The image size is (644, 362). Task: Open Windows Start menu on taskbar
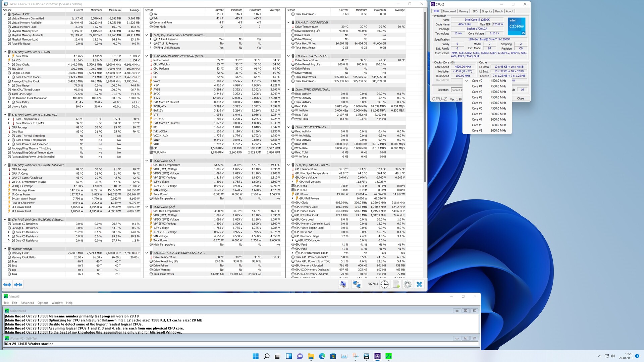(x=256, y=356)
